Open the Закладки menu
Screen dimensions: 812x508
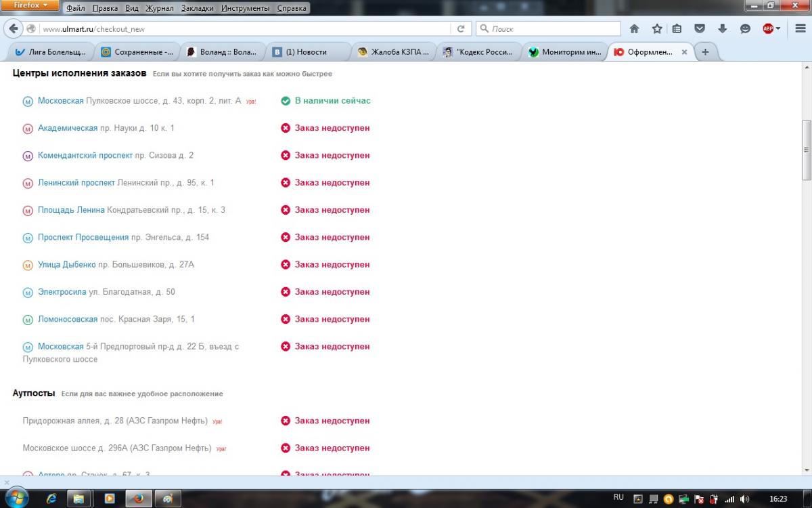[x=198, y=9]
